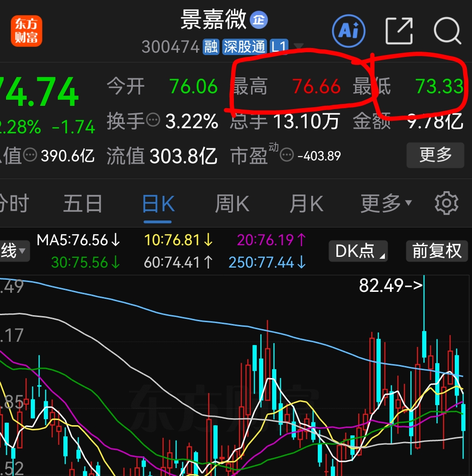The width and height of the screenshot is (472, 476).
Task: Switch to 五日 chart tab
Action: click(82, 204)
